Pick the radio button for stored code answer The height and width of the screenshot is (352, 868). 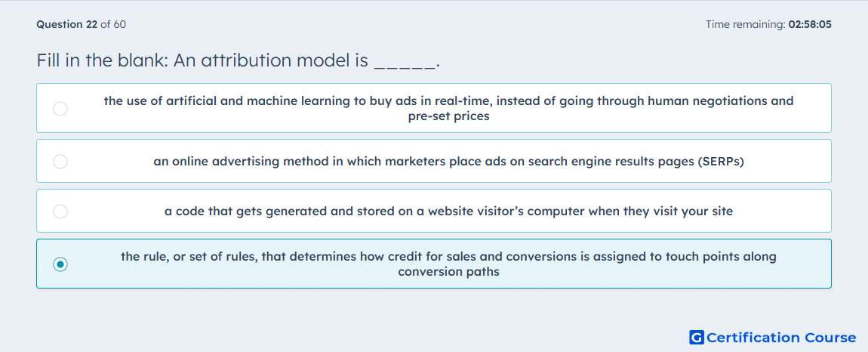60,212
